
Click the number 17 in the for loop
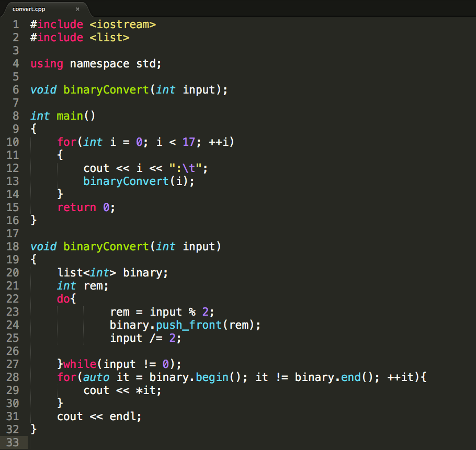click(189, 142)
